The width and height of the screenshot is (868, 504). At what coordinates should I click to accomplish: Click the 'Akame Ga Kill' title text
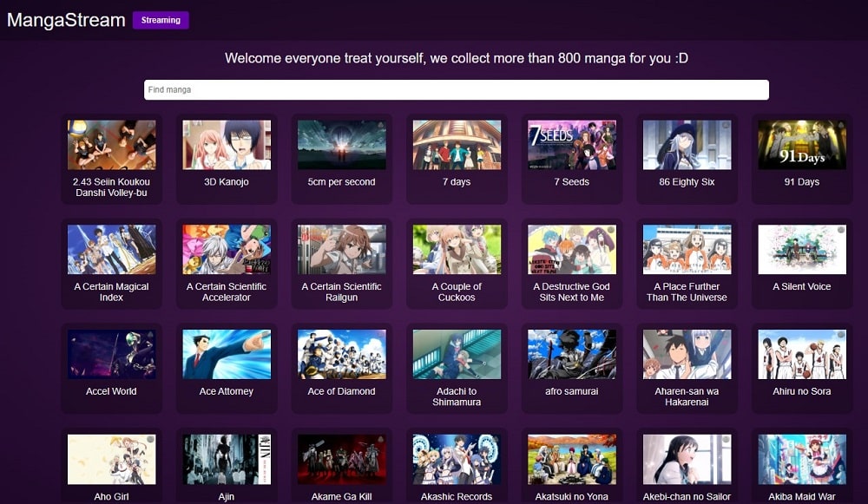point(341,497)
